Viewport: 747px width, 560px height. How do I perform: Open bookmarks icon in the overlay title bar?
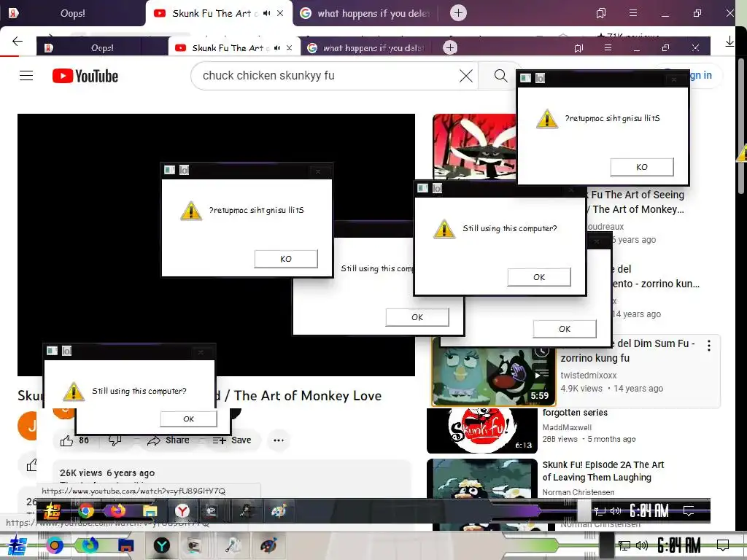click(x=578, y=48)
